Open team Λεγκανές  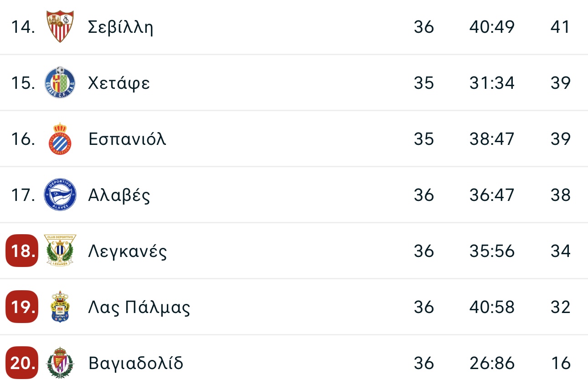128,252
